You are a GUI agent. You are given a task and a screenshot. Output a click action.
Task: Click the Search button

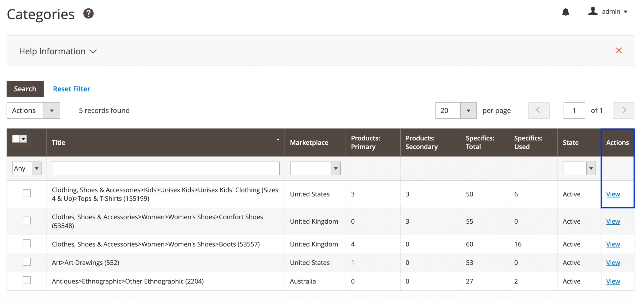pos(25,89)
